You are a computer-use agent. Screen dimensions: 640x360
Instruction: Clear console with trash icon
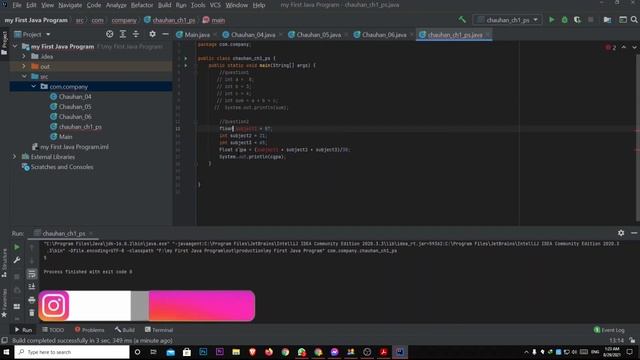[31, 313]
